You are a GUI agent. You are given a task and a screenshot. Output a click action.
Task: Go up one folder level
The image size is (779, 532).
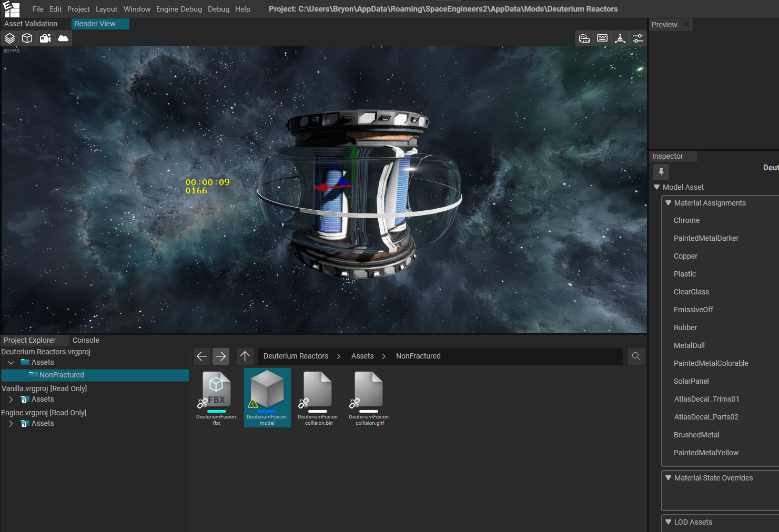[x=245, y=356]
